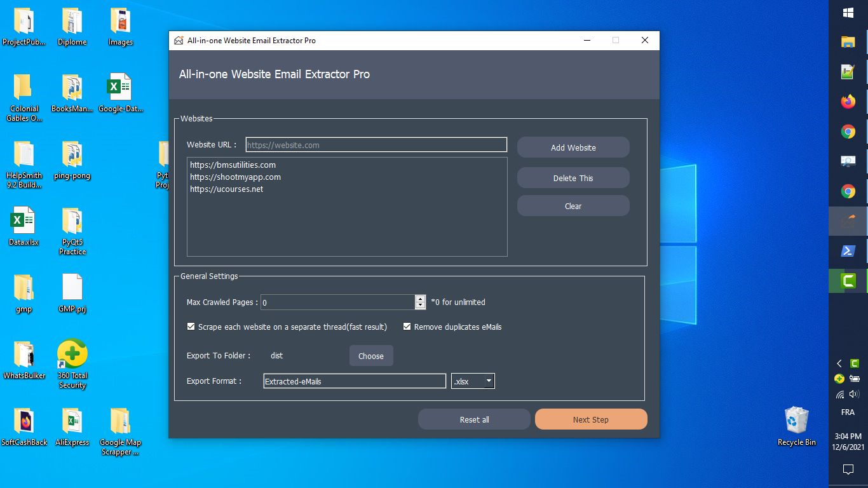Image resolution: width=868 pixels, height=488 pixels.
Task: Click the Email Extractor title bar icon
Action: tap(178, 40)
